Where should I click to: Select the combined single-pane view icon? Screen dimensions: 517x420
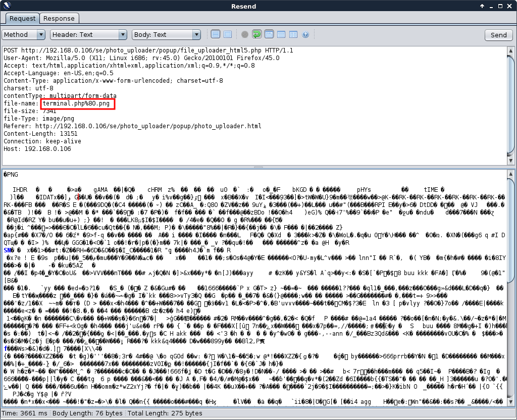tap(228, 34)
